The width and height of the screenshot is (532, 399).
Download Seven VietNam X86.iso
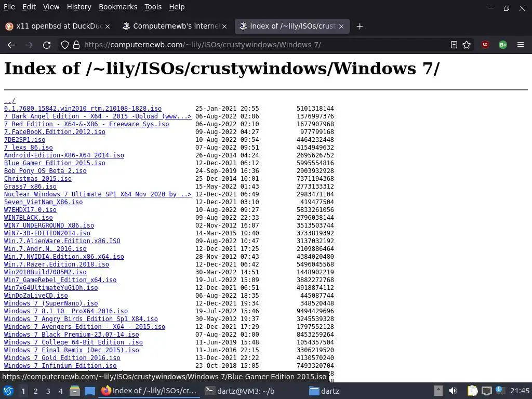[44, 202]
